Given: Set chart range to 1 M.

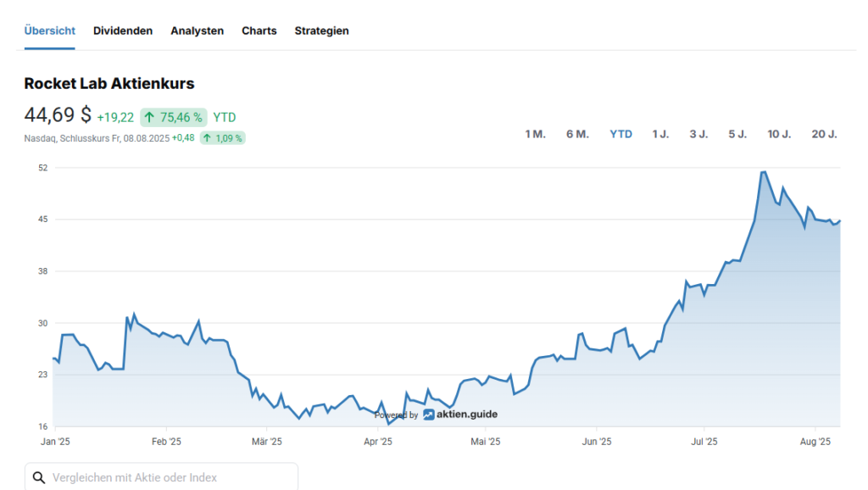Looking at the screenshot, I should coord(535,134).
